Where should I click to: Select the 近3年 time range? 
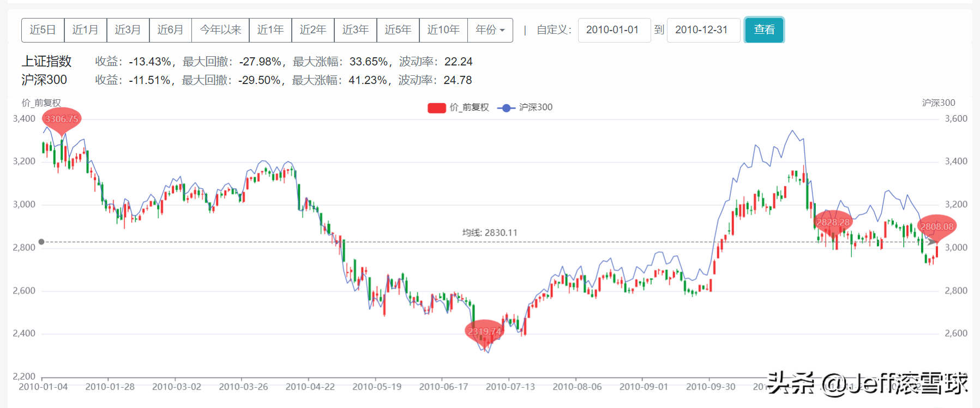pos(355,30)
